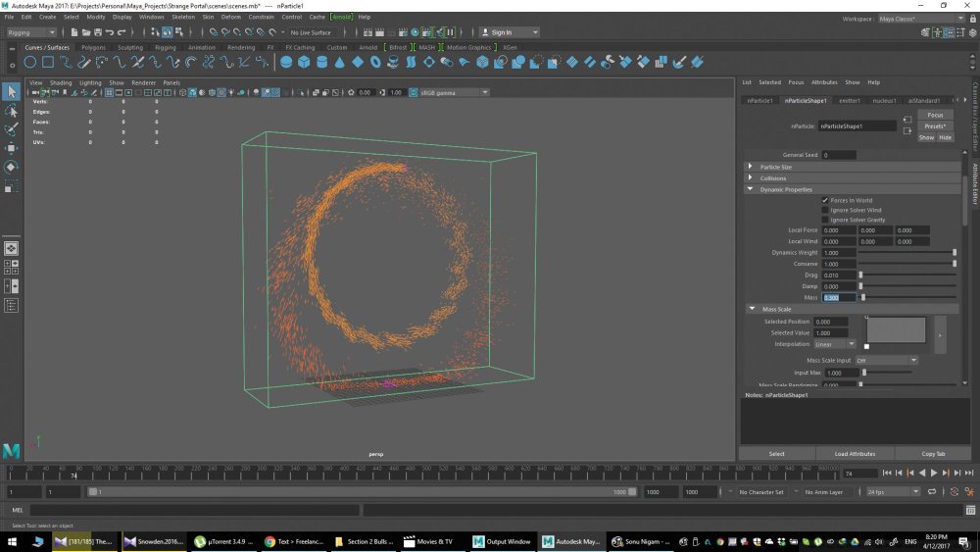Switch to the FX Caching shelf tab
Viewport: 980px width, 552px height.
pyautogui.click(x=300, y=47)
